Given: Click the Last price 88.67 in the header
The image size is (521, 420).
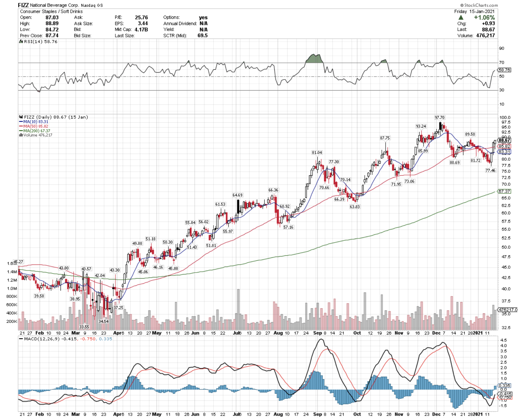Looking at the screenshot, I should tap(488, 29).
